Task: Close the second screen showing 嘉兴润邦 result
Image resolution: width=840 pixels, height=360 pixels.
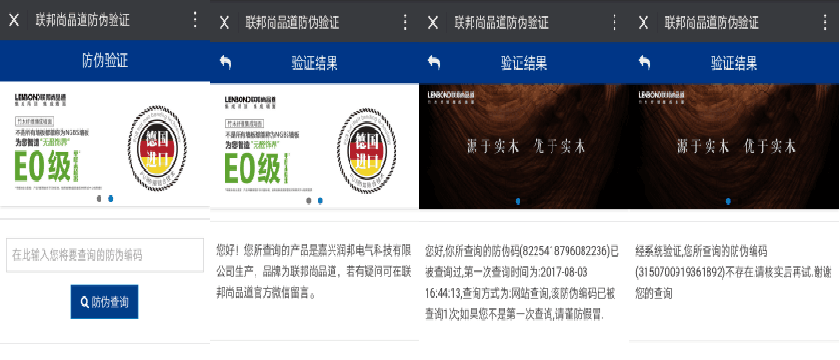Action: tap(224, 22)
